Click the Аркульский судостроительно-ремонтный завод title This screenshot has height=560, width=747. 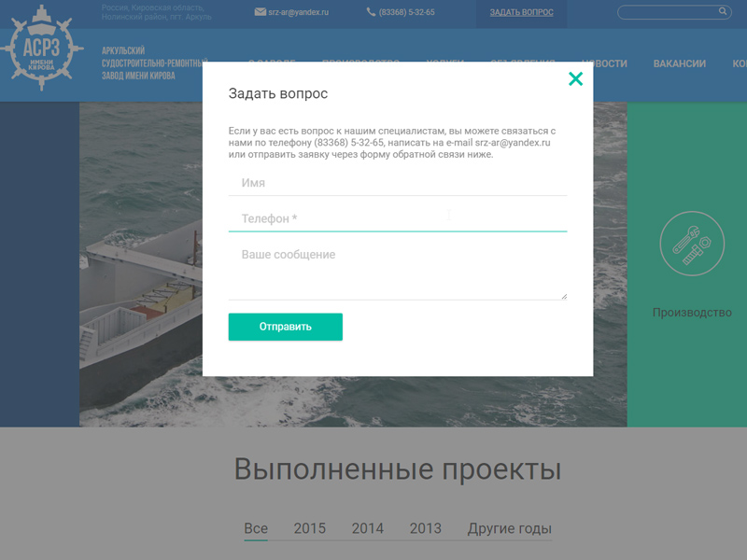154,63
